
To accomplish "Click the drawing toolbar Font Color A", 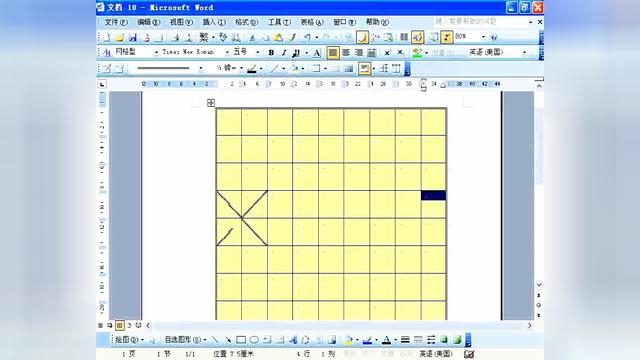I will tap(386, 340).
